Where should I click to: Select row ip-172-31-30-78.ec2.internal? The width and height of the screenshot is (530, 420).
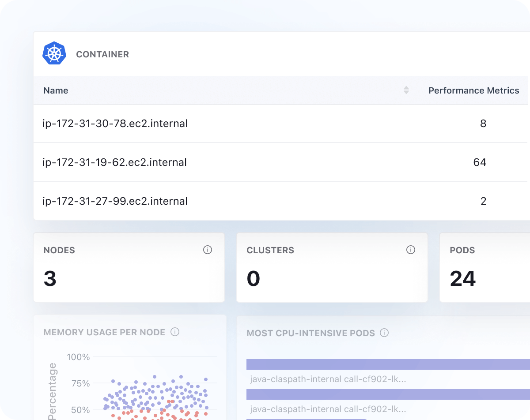click(280, 124)
